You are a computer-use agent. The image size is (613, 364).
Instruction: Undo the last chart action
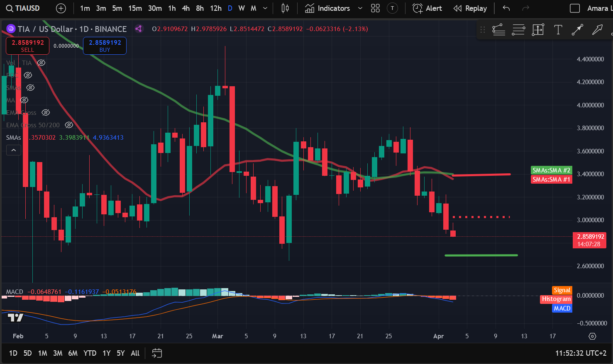[506, 8]
